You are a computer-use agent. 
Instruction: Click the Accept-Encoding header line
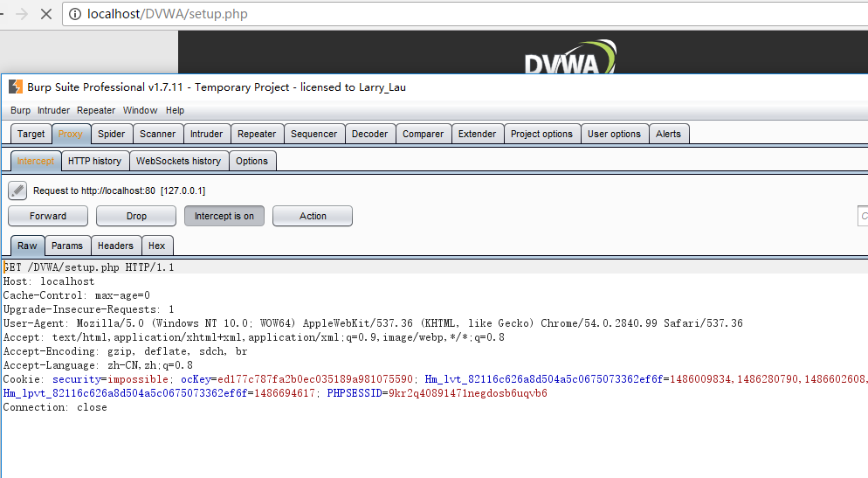[x=125, y=351]
